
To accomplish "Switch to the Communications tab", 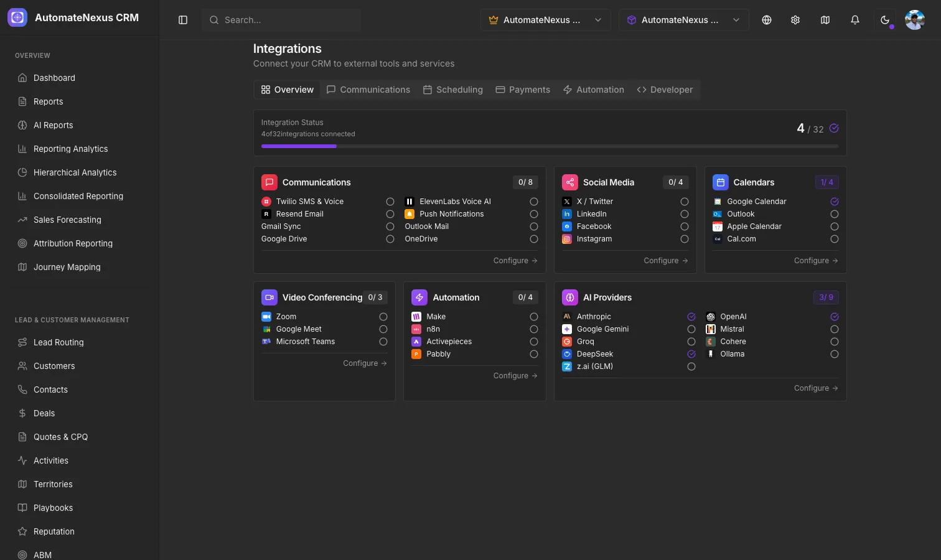I will coord(368,90).
